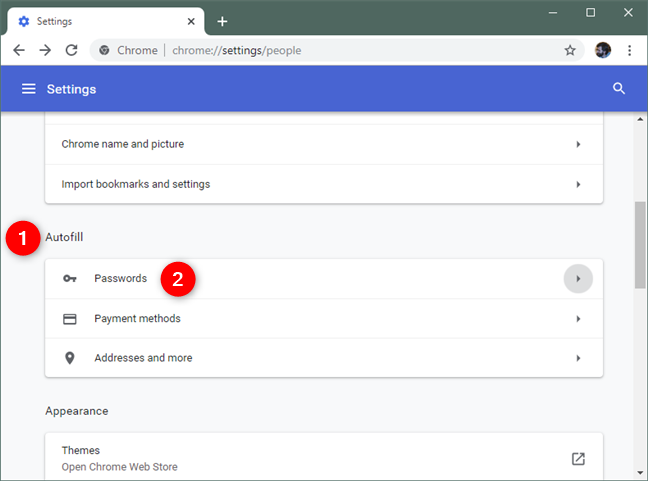Search settings with the magnifier icon
The height and width of the screenshot is (481, 648).
tap(619, 88)
